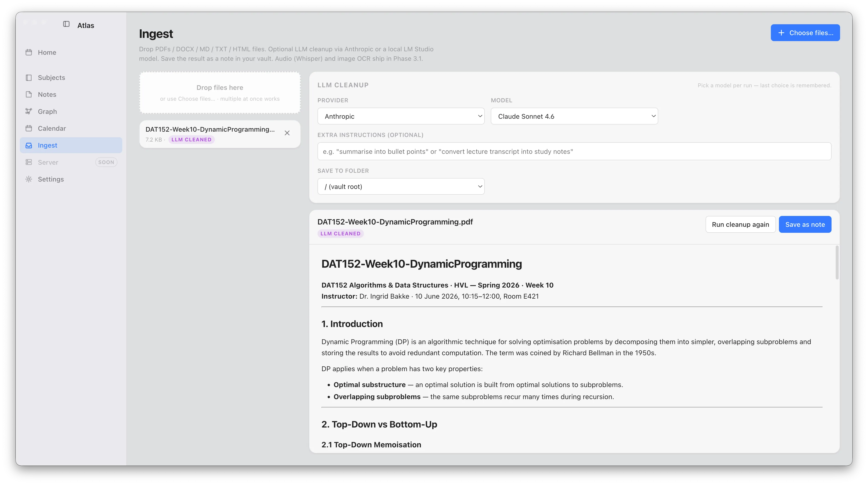Select the DAT152-Week10-DynamicProgramming file card
Image resolution: width=868 pixels, height=485 pixels.
click(x=220, y=134)
